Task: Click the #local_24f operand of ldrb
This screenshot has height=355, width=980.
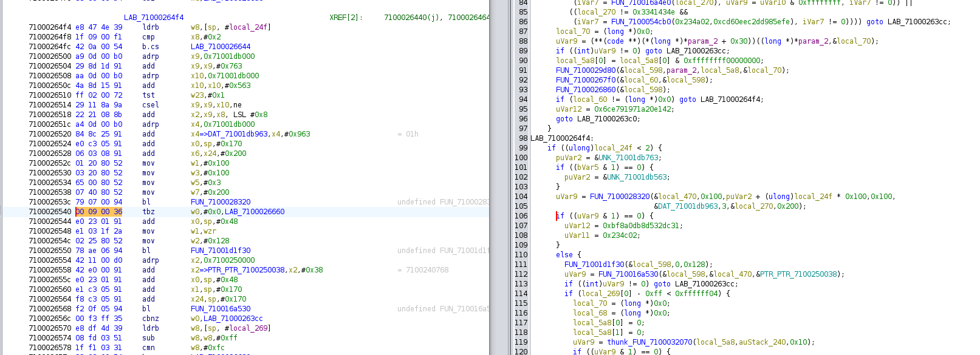Action: pyautogui.click(x=248, y=27)
